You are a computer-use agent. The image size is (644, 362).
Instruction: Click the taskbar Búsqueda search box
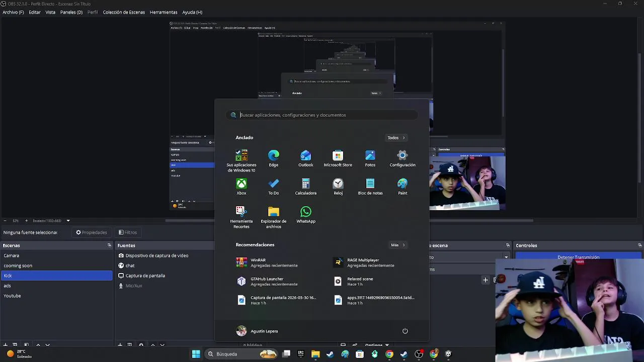point(242,354)
